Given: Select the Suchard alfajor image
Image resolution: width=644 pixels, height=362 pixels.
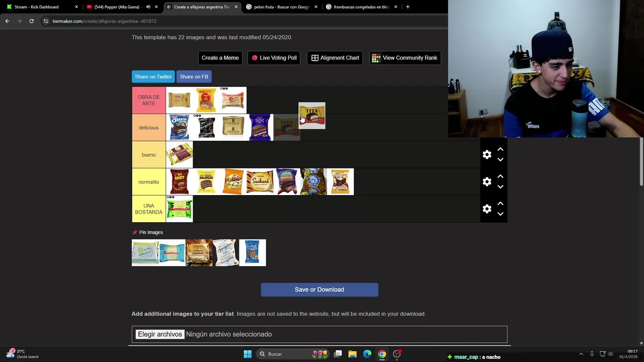Looking at the screenshot, I should [x=260, y=182].
